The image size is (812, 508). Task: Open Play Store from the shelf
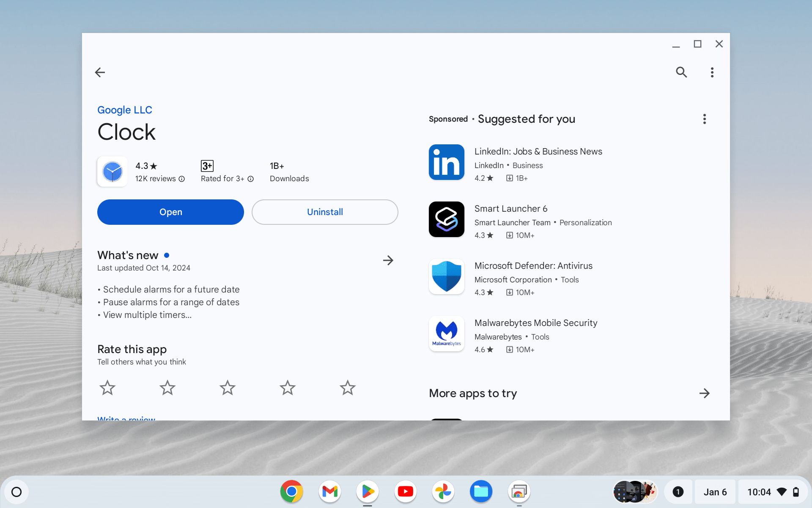pyautogui.click(x=368, y=491)
